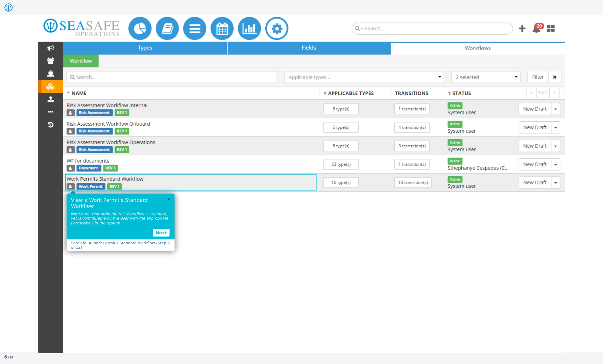The height and width of the screenshot is (364, 603).
Task: Click New Draft for WF for documents
Action: point(535,164)
